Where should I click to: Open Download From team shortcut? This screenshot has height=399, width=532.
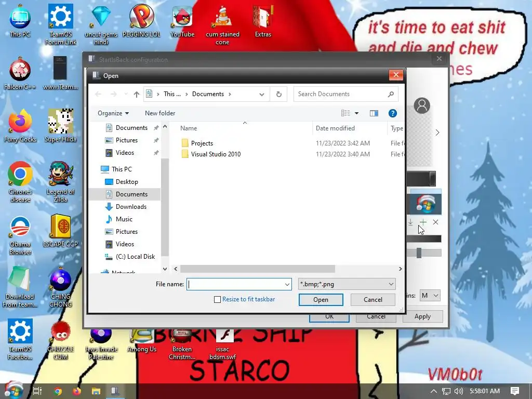(20, 287)
